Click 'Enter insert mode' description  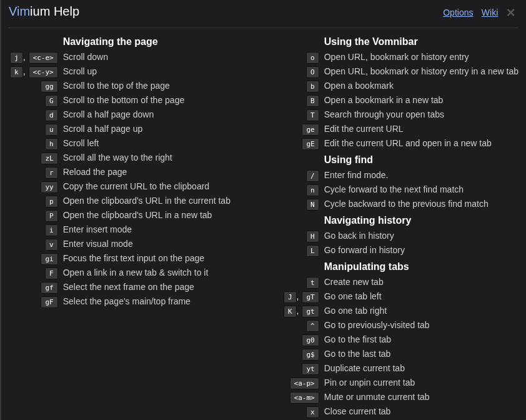tap(97, 229)
